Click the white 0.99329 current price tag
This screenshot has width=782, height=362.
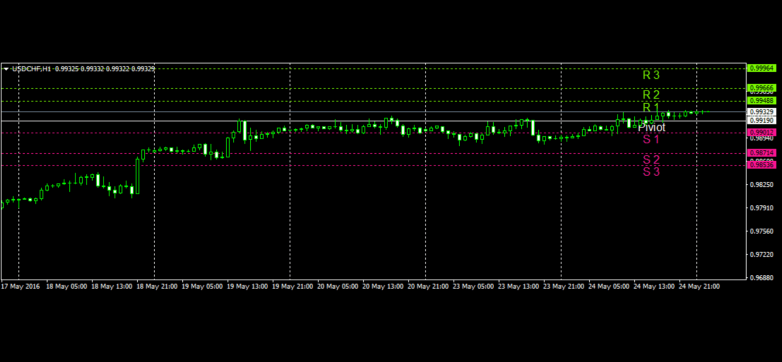click(763, 112)
